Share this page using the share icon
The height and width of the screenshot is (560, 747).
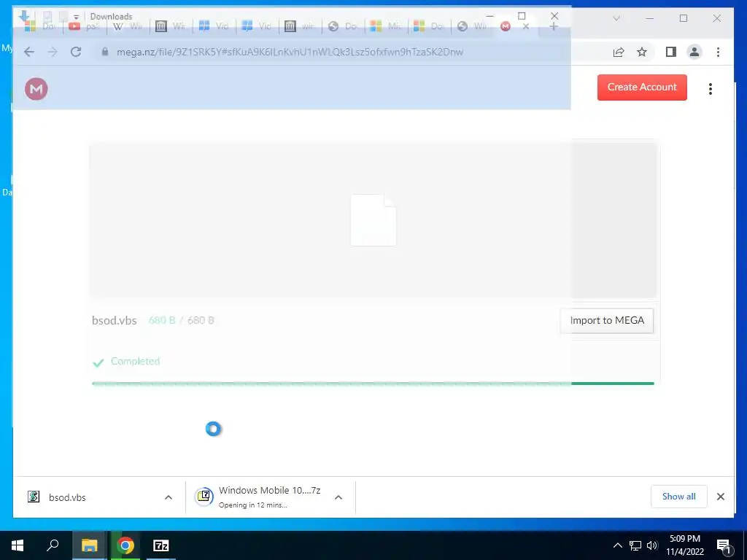[x=619, y=52]
